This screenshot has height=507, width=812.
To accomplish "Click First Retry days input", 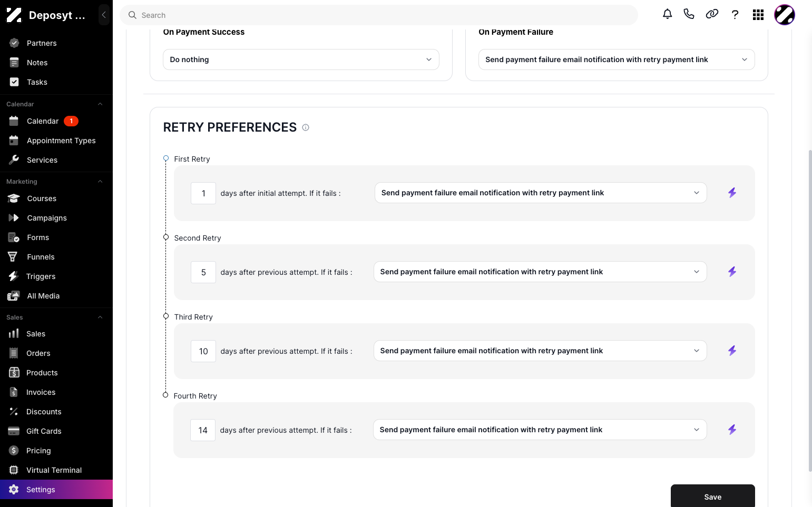I will pyautogui.click(x=203, y=193).
